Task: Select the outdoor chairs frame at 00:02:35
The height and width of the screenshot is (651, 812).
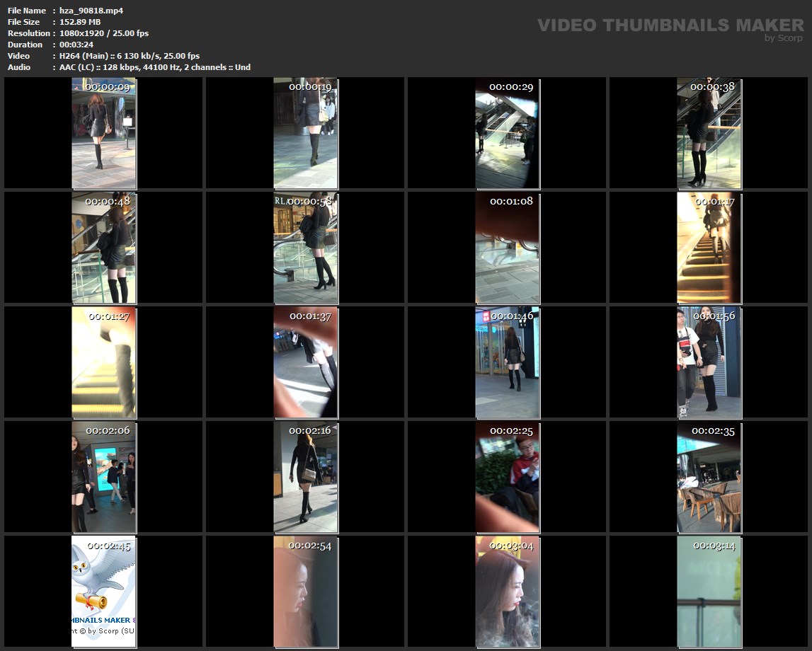Action: 709,478
